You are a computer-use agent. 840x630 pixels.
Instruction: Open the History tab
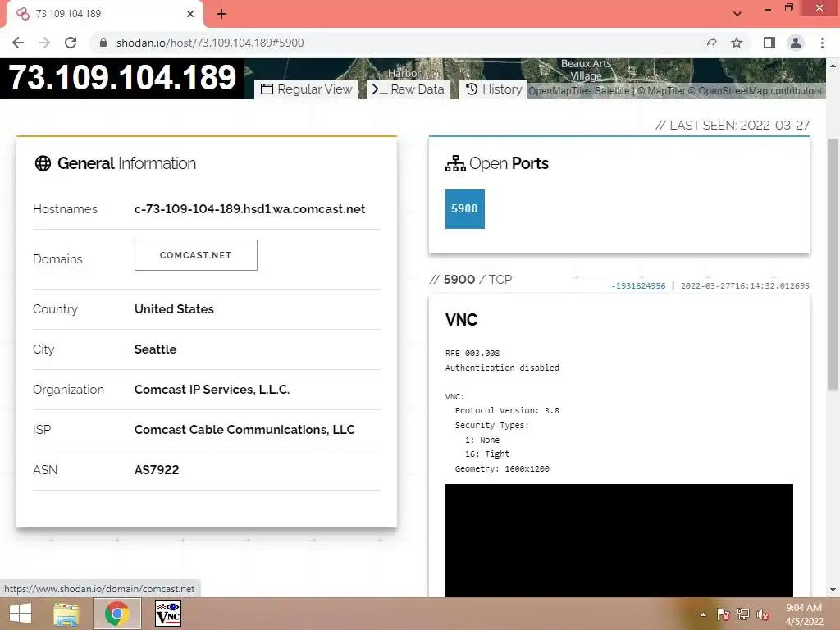[493, 89]
